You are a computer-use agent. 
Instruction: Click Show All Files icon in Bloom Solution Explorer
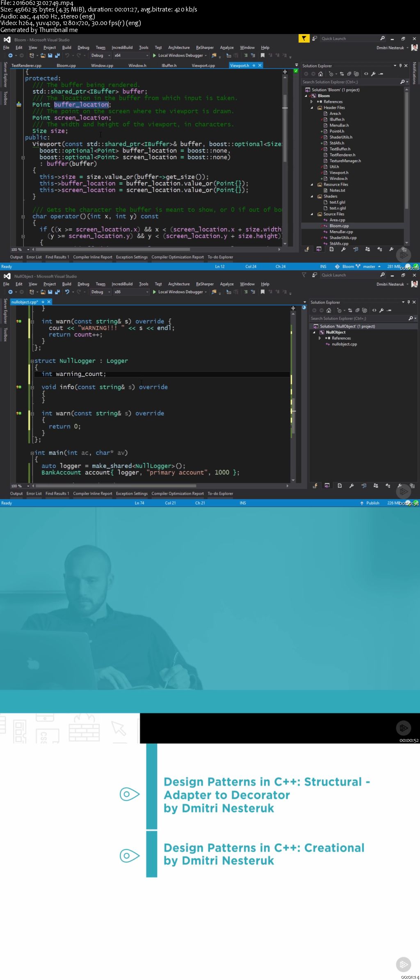tap(356, 74)
